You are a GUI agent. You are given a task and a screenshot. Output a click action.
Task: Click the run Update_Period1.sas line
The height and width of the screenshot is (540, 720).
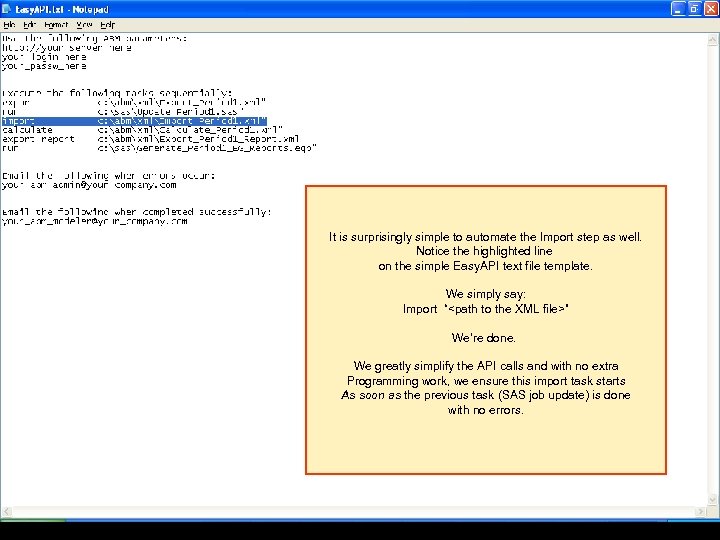click(123, 112)
